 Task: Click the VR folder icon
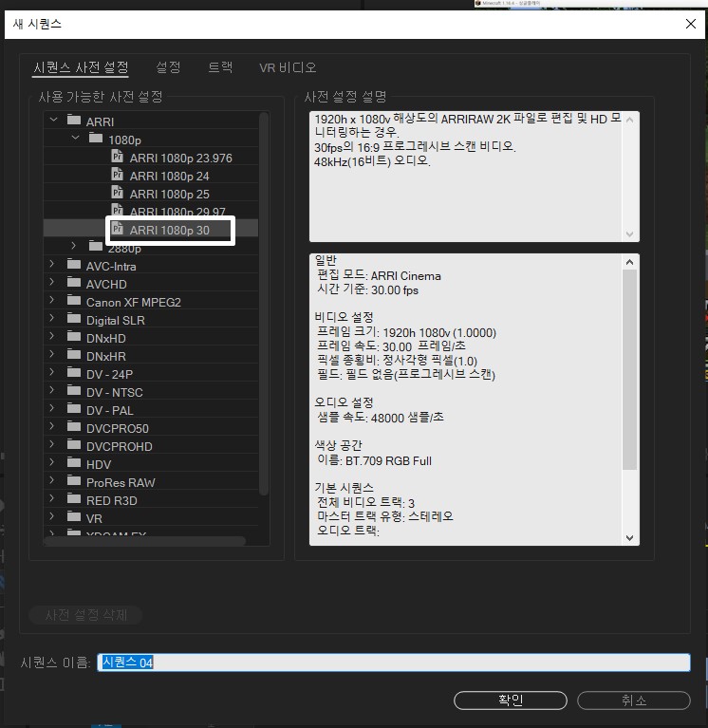pyautogui.click(x=74, y=516)
